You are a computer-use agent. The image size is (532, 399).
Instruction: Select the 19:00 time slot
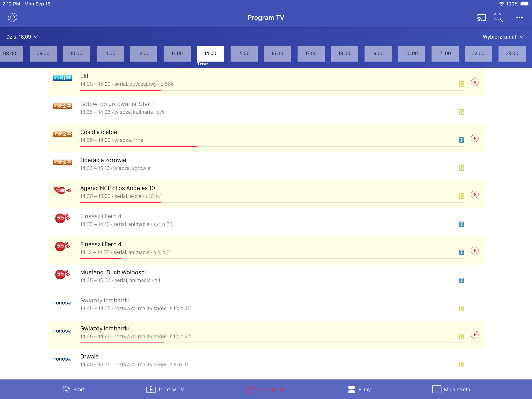pyautogui.click(x=378, y=53)
